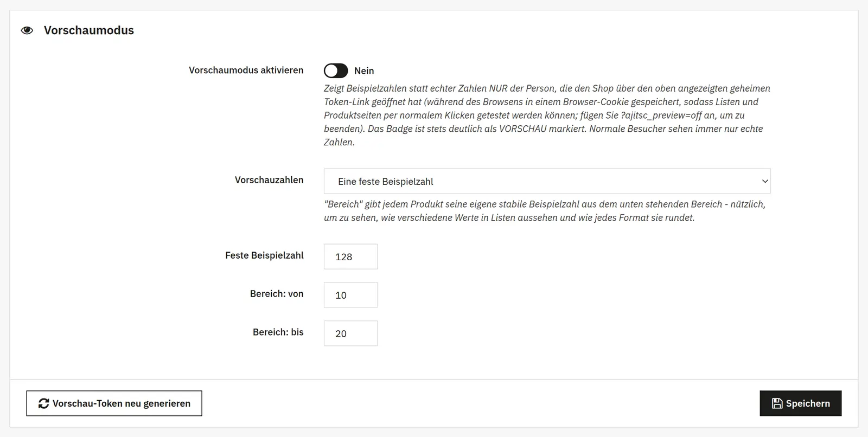Click the Bereich: von label
The image size is (868, 437).
tap(277, 294)
